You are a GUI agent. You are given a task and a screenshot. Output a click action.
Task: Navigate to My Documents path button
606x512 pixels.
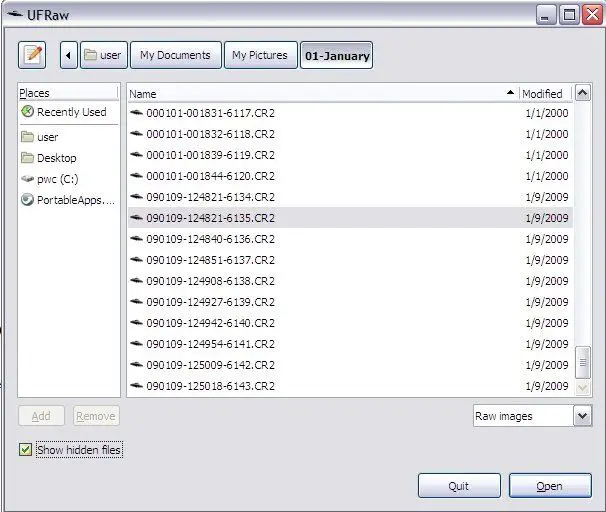[x=176, y=55]
